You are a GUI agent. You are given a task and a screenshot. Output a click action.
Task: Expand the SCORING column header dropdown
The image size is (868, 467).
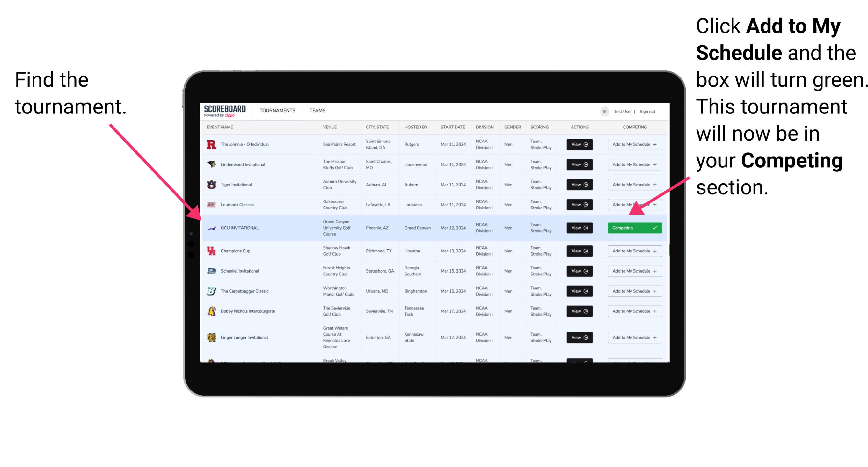tap(540, 128)
